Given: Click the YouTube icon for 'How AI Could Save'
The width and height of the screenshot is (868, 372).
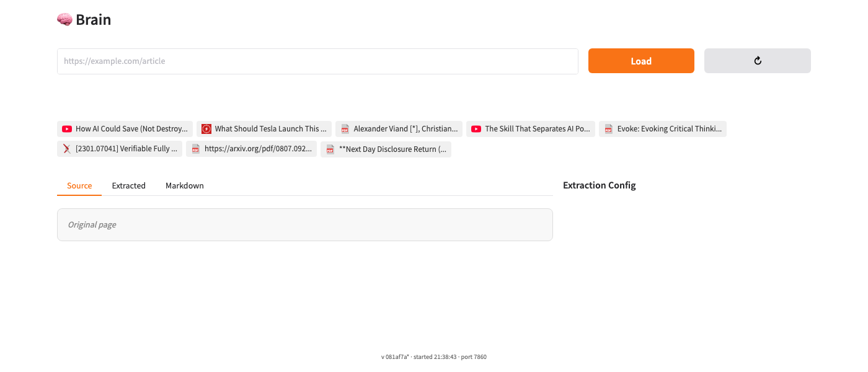Looking at the screenshot, I should pos(67,129).
